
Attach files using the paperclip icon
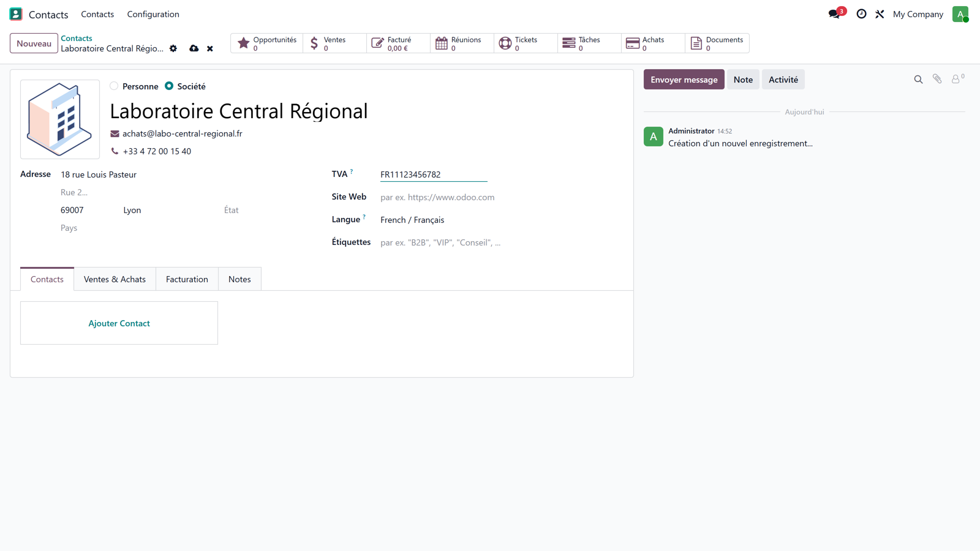[937, 79]
